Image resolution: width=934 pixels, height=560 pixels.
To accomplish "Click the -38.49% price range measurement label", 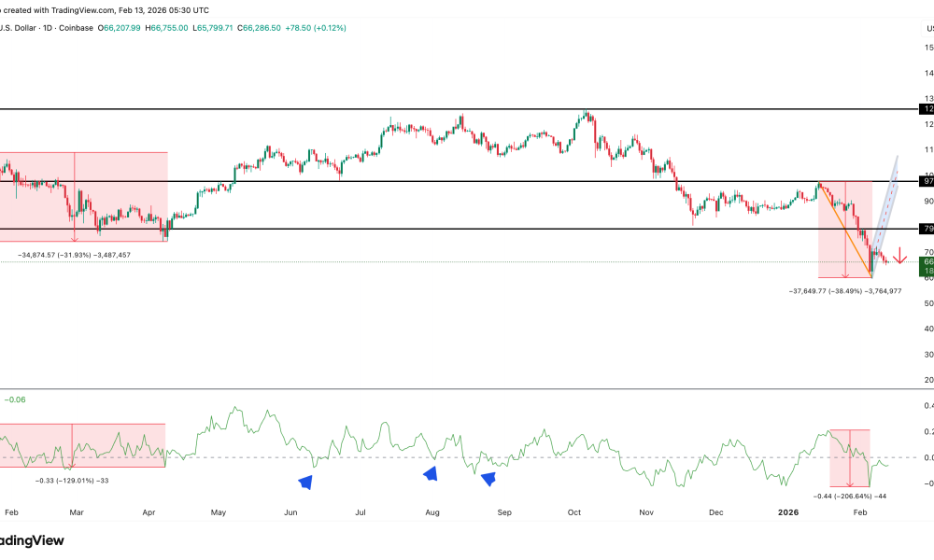I will pos(845,291).
